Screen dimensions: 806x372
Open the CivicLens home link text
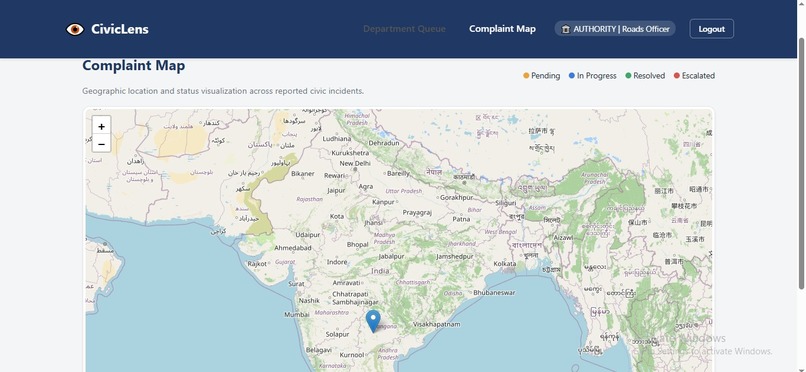click(x=120, y=29)
